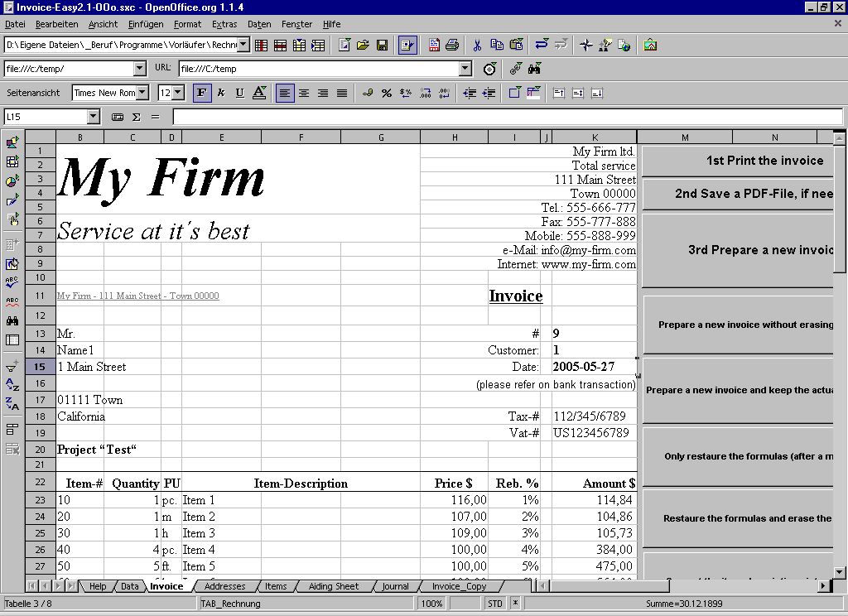Open the Bearbeiten menu
Image resolution: width=848 pixels, height=616 pixels.
tap(57, 24)
